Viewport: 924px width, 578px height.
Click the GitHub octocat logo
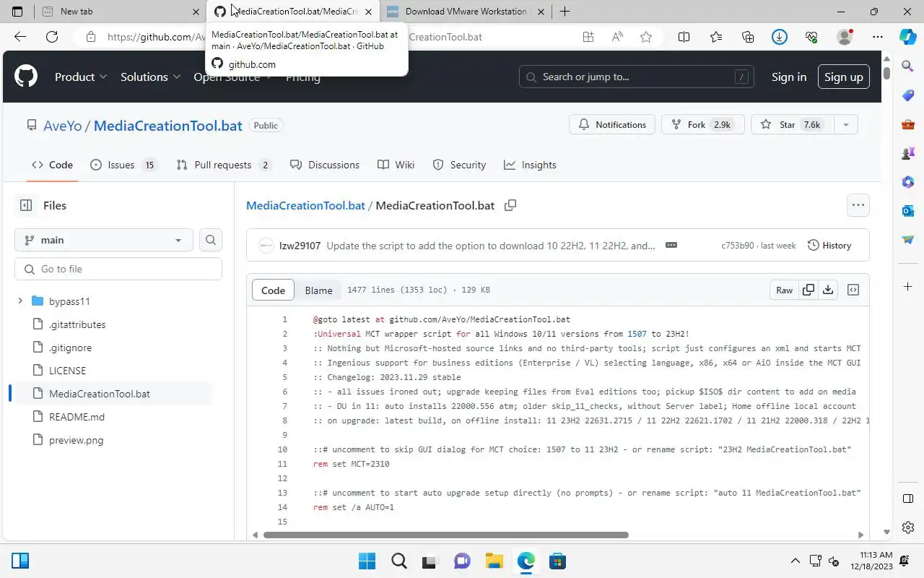(26, 77)
